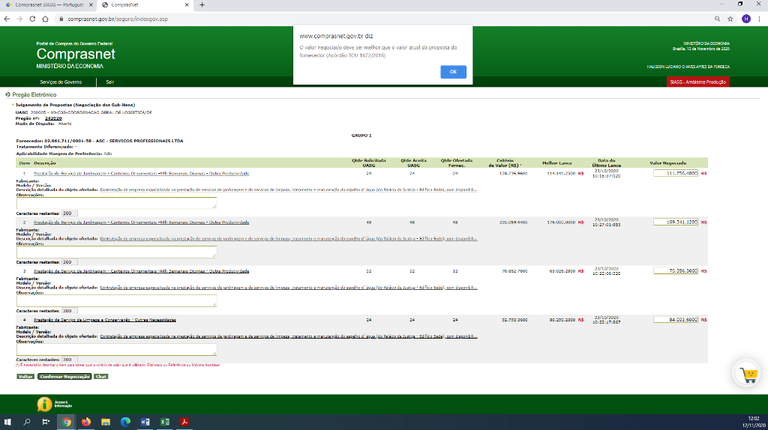768x430 pixels.
Task: Open the shopping cart floating icon
Action: coord(748,374)
